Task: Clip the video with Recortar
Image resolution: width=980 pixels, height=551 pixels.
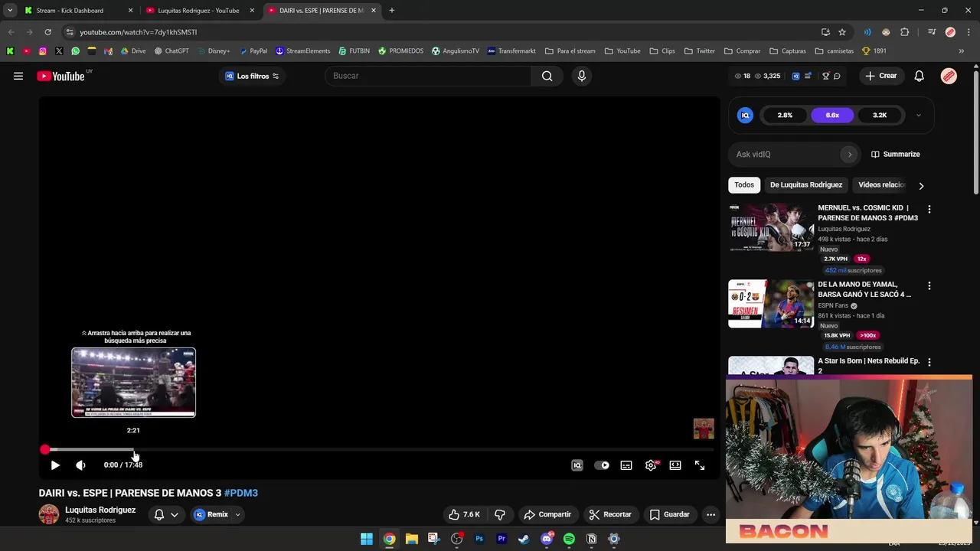Action: (610, 514)
